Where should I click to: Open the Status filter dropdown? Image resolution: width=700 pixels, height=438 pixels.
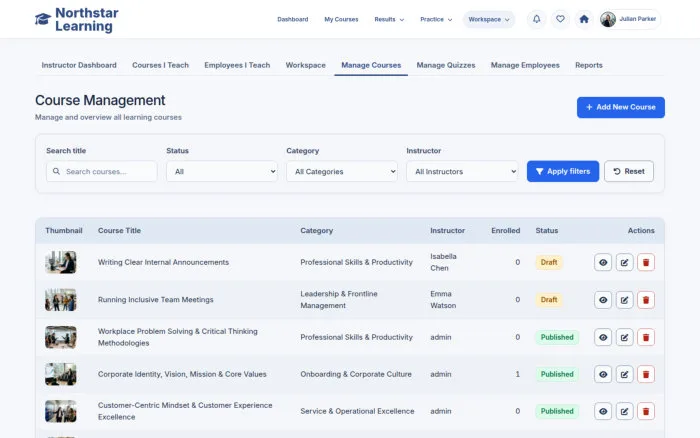click(x=222, y=171)
